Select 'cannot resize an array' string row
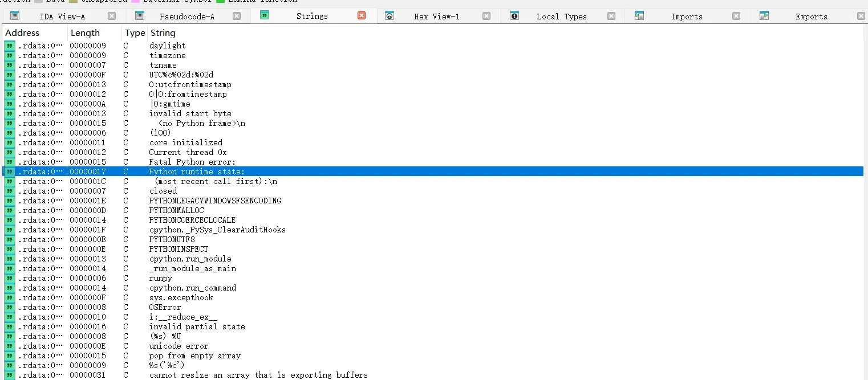Screen dimensions: 868x380 point(258,375)
